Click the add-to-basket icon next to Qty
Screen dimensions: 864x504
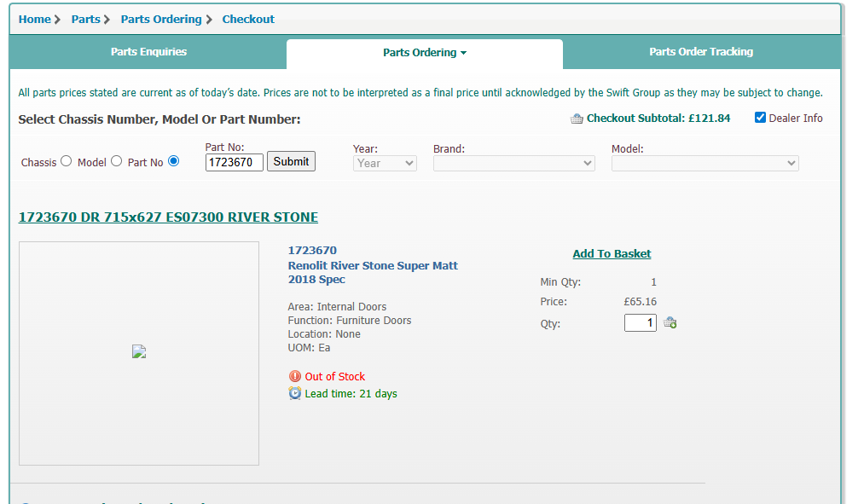(670, 322)
